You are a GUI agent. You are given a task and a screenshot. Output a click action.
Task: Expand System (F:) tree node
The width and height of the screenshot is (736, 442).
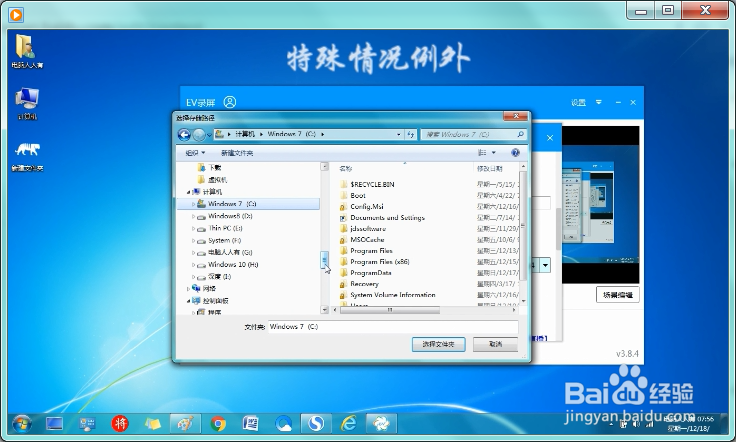click(x=193, y=241)
